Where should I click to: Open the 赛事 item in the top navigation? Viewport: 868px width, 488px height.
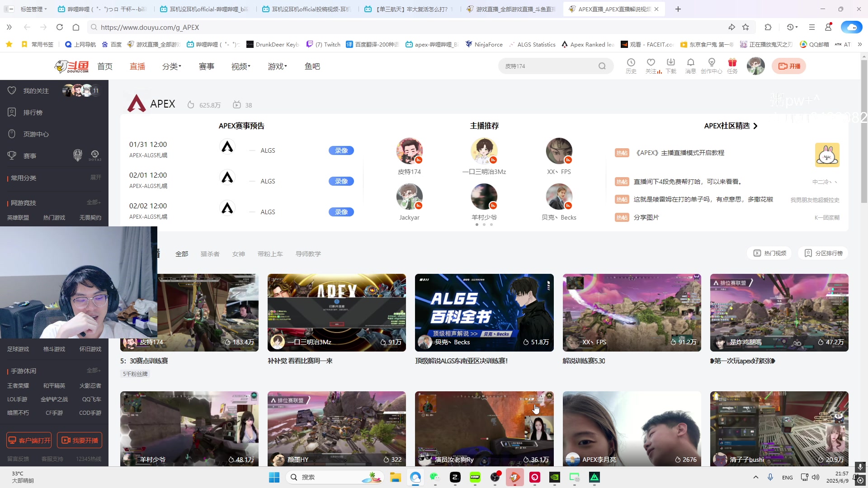[207, 66]
